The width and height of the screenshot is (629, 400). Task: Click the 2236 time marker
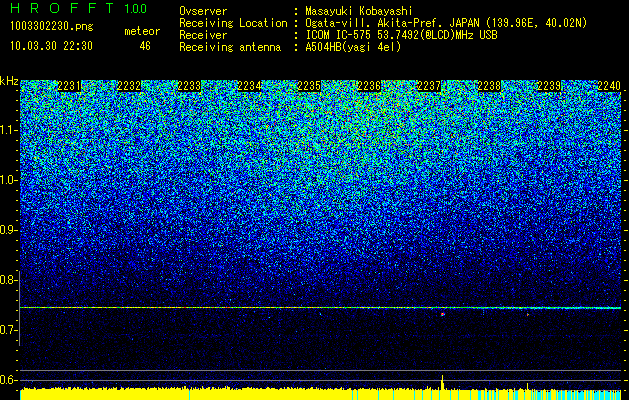point(369,86)
